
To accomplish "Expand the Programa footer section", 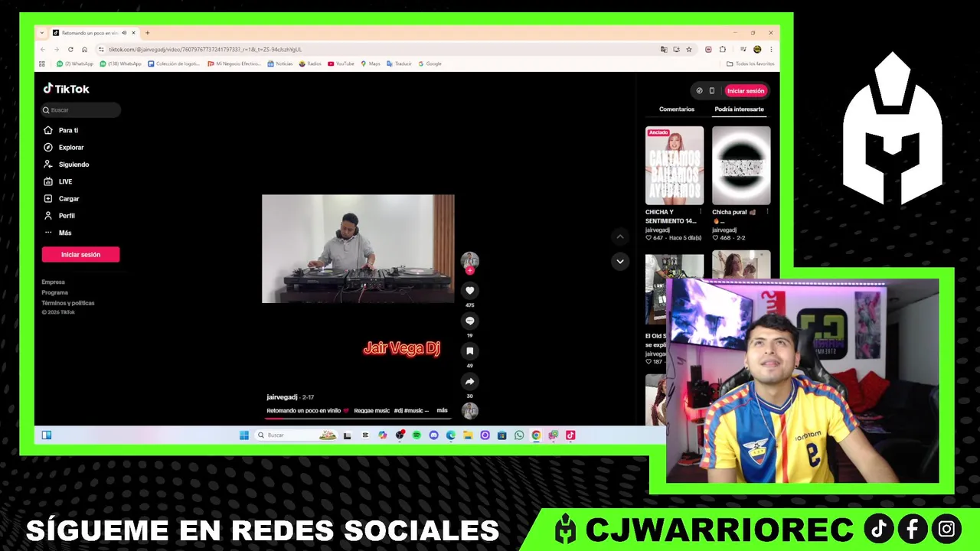I will click(55, 292).
